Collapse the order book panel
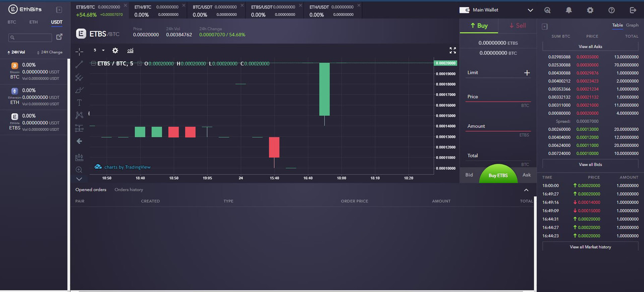This screenshot has height=292, width=644. pos(545,26)
